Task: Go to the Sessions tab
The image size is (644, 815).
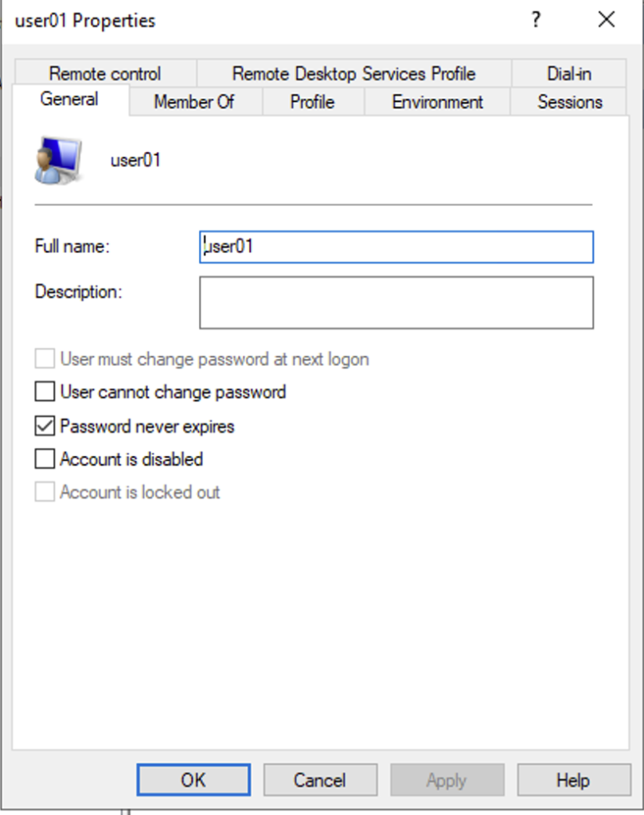Action: tap(569, 102)
